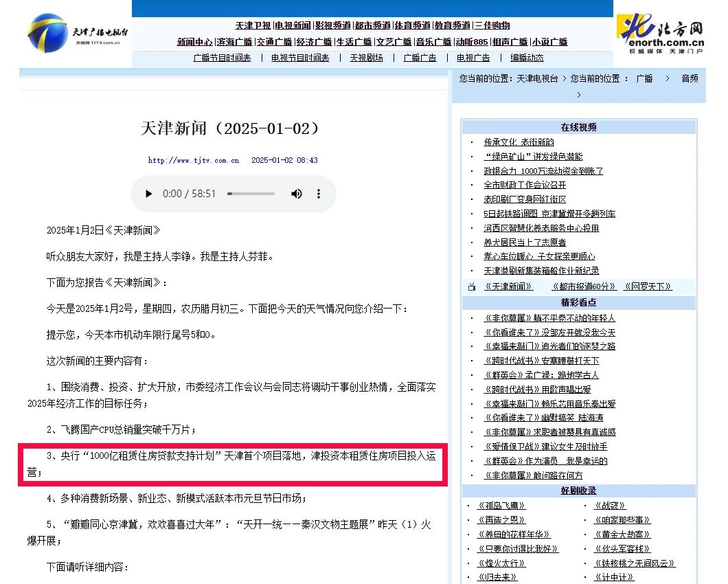Play the 天津新闻 audio recording
Screen dimensions: 728x584
click(x=149, y=194)
